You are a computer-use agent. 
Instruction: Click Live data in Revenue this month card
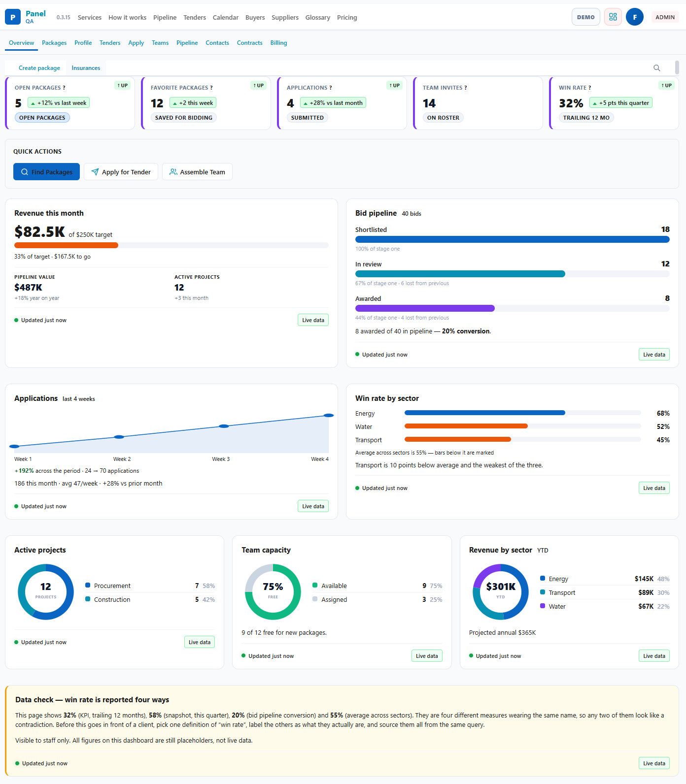tap(313, 320)
